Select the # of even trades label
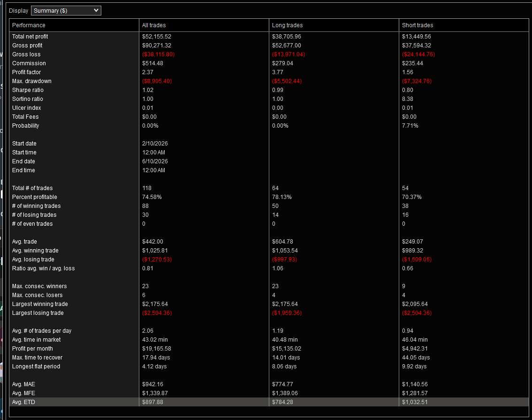 (x=32, y=223)
